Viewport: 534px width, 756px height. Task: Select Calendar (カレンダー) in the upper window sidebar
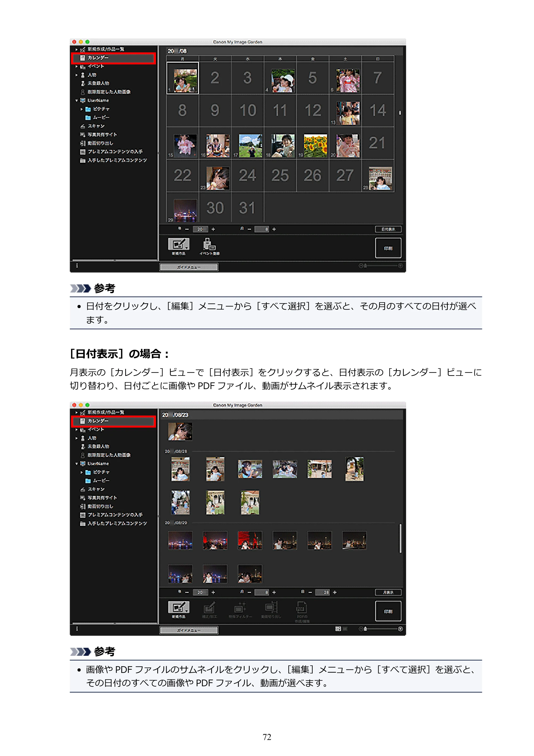(113, 58)
